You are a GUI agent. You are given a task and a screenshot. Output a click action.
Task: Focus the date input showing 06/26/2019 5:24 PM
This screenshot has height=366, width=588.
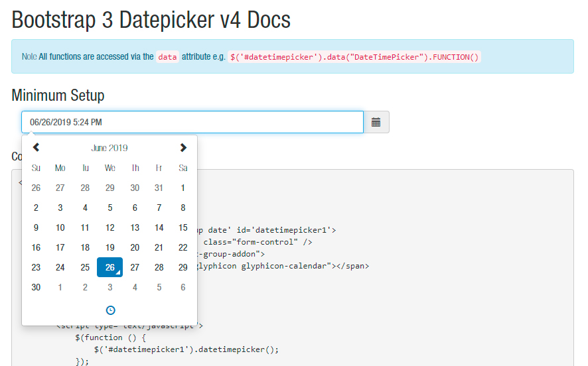click(x=192, y=122)
